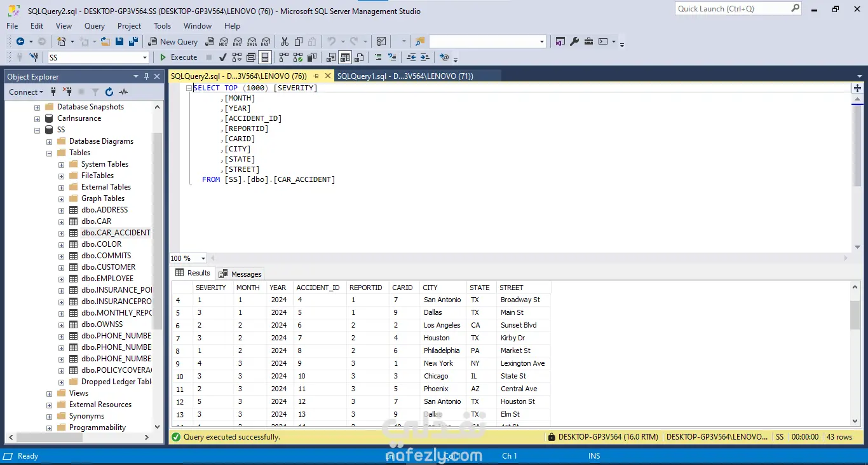The width and height of the screenshot is (868, 465).
Task: Click the Find in Files icon
Action: pos(419,41)
